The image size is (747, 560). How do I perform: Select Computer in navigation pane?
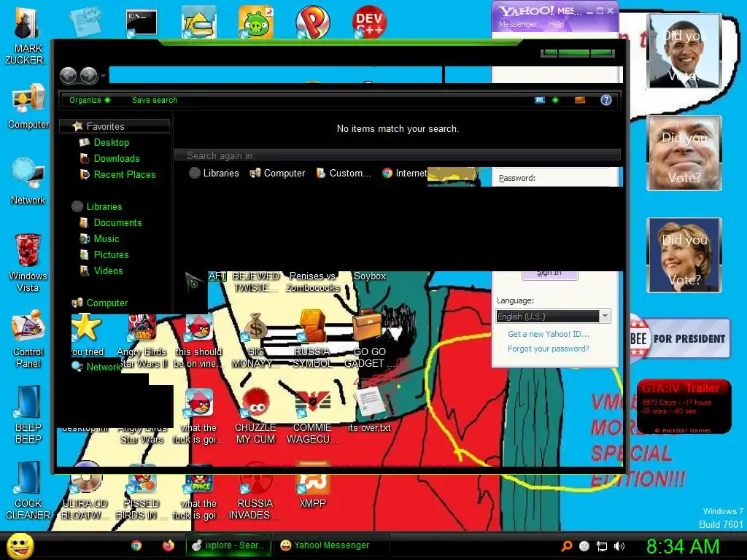pyautogui.click(x=99, y=303)
